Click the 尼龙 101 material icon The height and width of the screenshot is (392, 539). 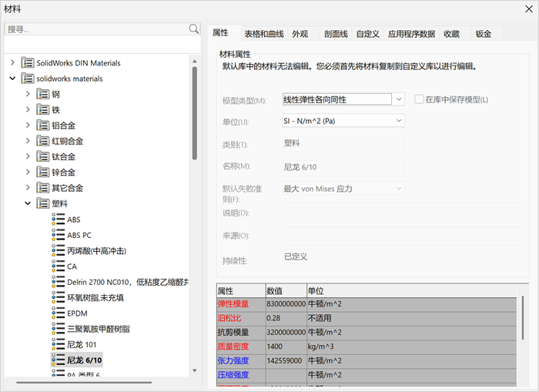58,344
